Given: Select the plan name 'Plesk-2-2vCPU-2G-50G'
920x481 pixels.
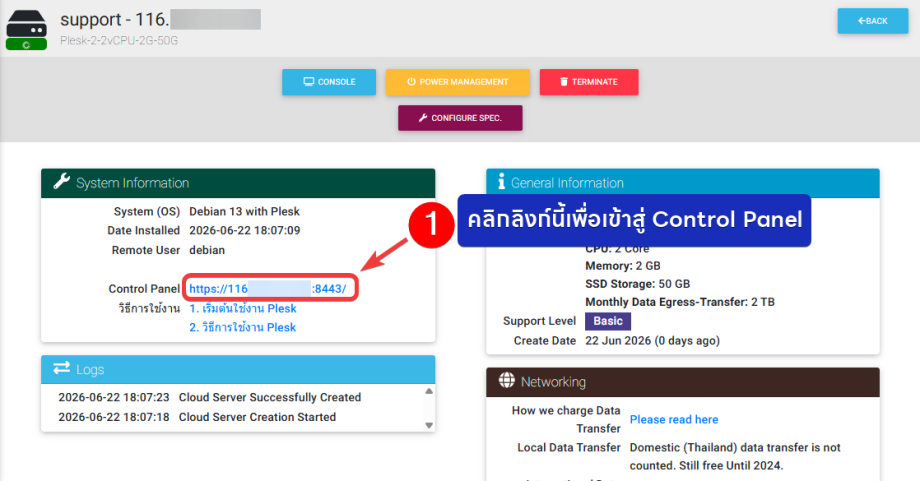Looking at the screenshot, I should pyautogui.click(x=119, y=41).
